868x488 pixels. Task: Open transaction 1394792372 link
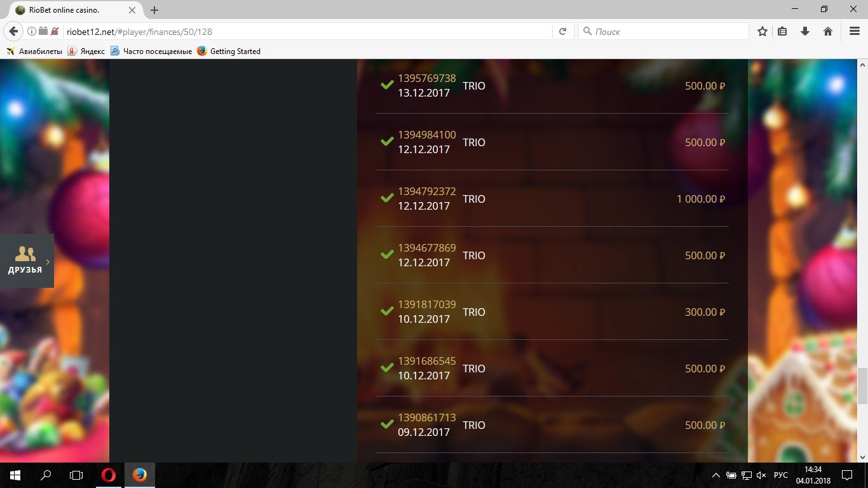point(427,191)
